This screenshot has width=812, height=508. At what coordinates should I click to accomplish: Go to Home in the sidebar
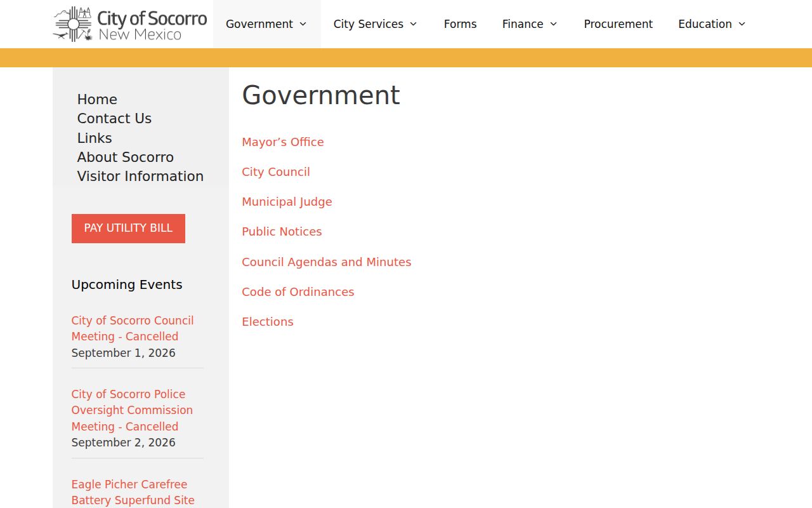tap(97, 99)
